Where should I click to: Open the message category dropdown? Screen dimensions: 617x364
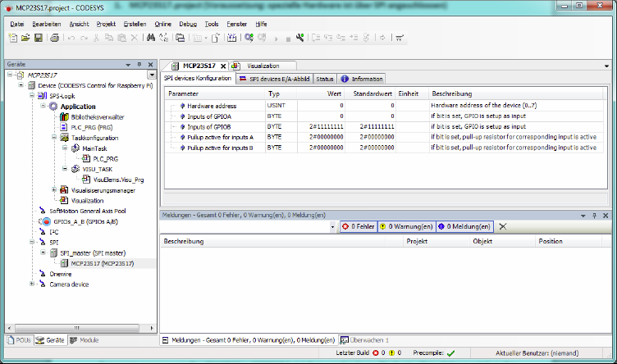click(x=332, y=227)
